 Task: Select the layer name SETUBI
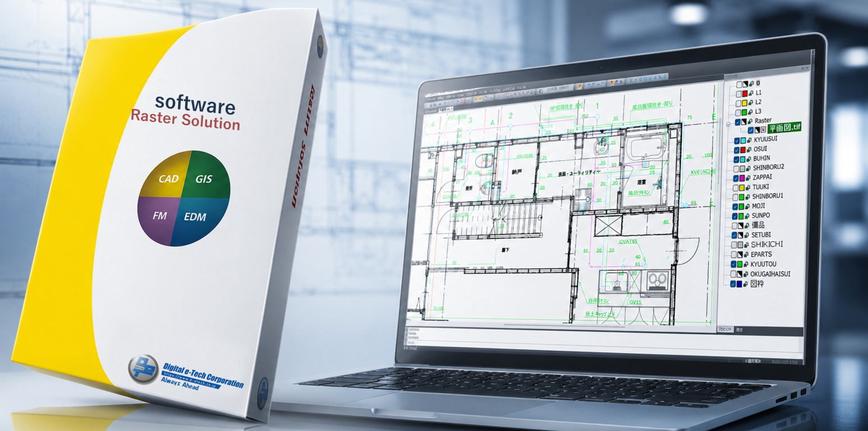pyautogui.click(x=761, y=235)
